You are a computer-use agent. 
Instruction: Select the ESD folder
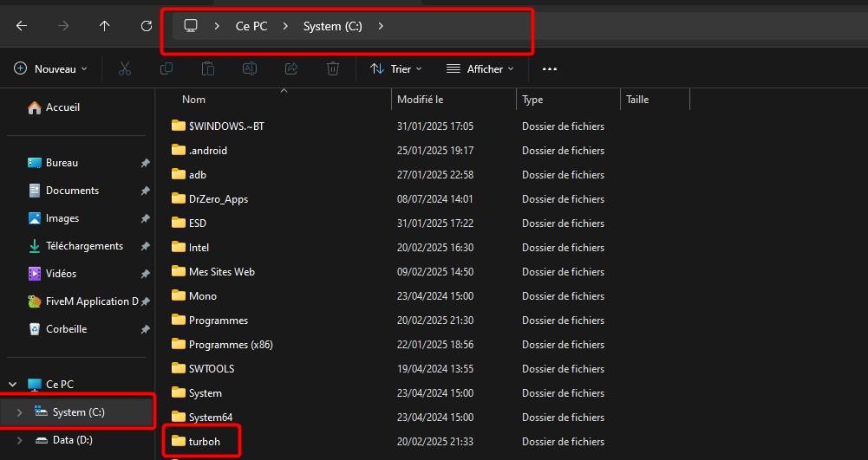(189, 224)
